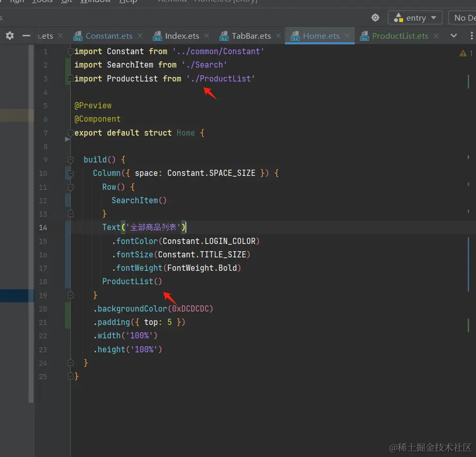
Task: Click FontWeight.Bold on line 17
Action: (x=202, y=268)
